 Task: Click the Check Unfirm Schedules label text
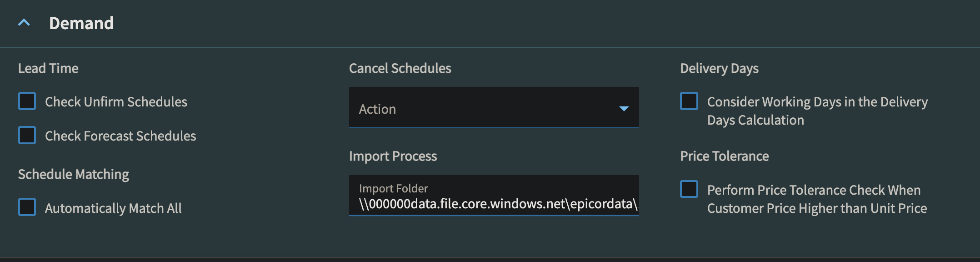point(116,102)
